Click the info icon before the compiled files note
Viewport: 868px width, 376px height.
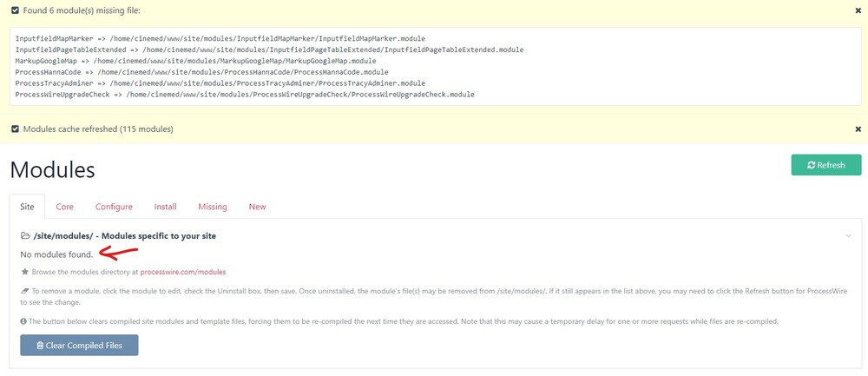click(24, 321)
